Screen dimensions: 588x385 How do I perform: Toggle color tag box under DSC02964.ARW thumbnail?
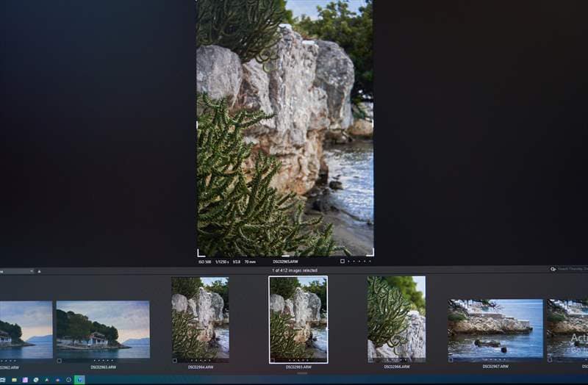[x=175, y=361]
